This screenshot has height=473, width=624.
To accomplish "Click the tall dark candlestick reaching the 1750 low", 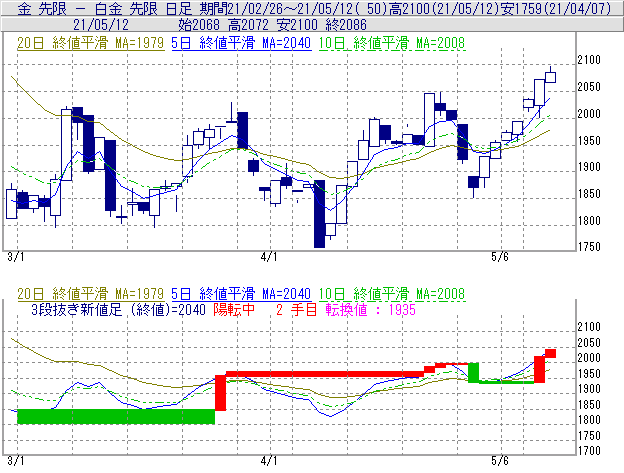I will [x=319, y=214].
